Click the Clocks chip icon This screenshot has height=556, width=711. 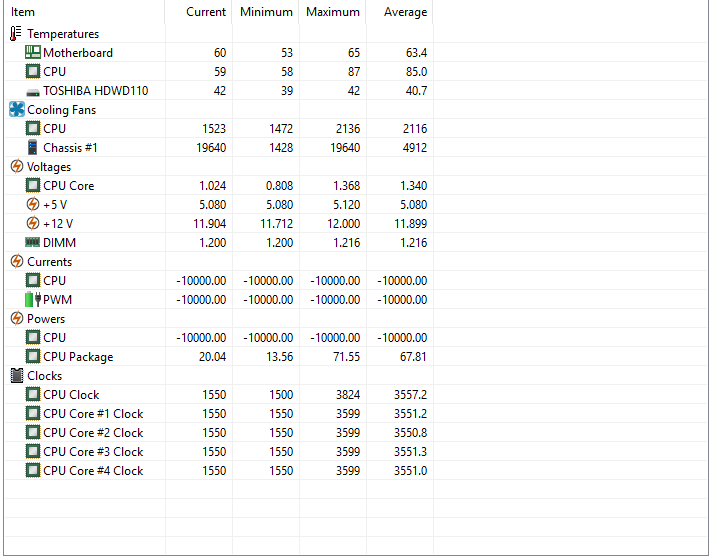point(17,376)
